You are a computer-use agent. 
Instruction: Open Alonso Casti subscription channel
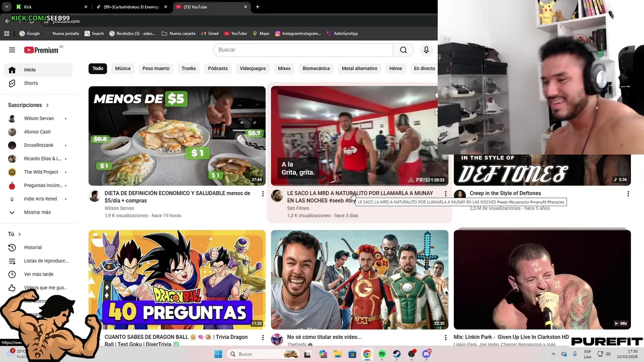[38, 132]
